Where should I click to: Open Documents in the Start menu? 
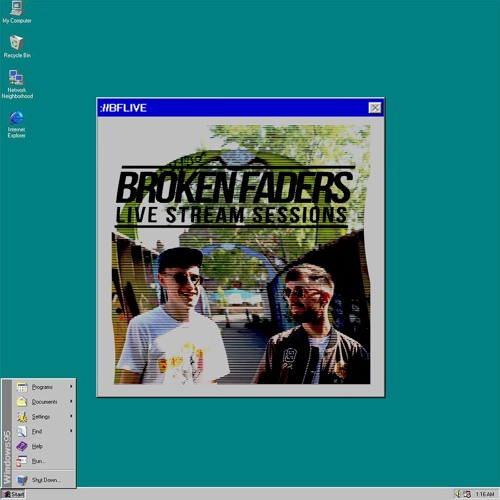[44, 402]
